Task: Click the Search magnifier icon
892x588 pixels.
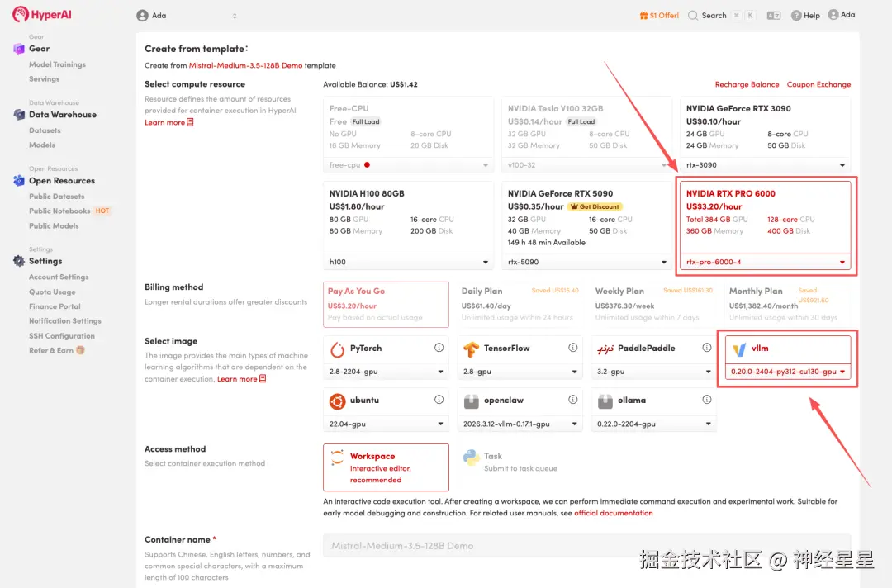Action: [693, 16]
